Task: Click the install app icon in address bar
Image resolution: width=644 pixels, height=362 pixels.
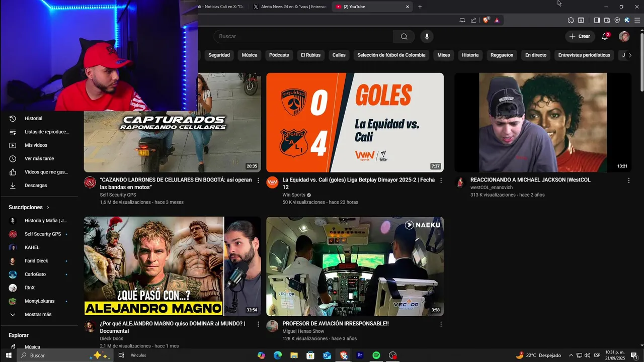Action: [462, 20]
